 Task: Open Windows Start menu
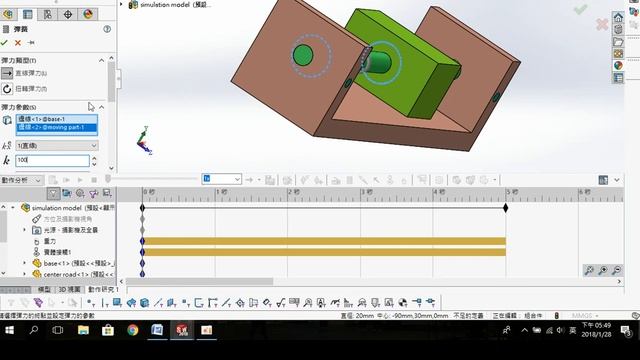[x=9, y=330]
